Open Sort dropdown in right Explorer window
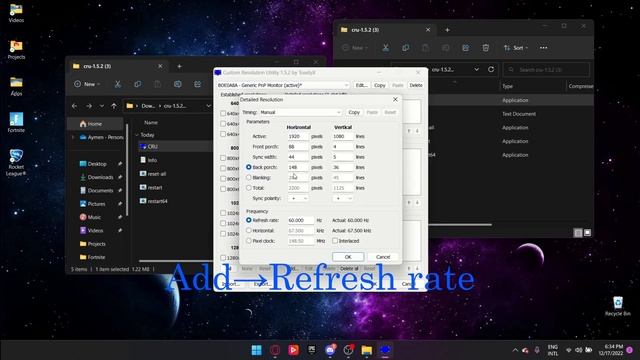The image size is (640, 360). [516, 48]
